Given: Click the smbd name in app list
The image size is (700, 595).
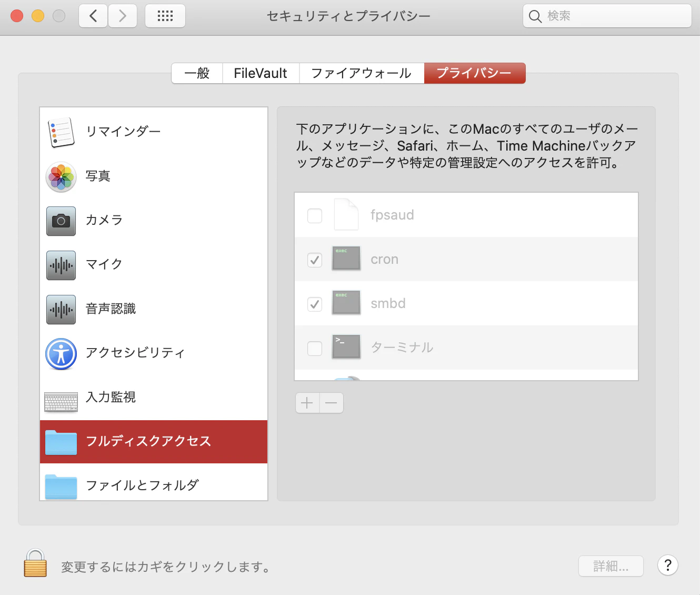Looking at the screenshot, I should tap(388, 303).
